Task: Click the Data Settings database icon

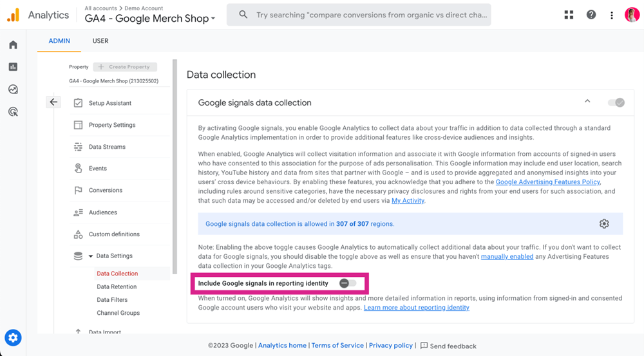Action: point(78,256)
